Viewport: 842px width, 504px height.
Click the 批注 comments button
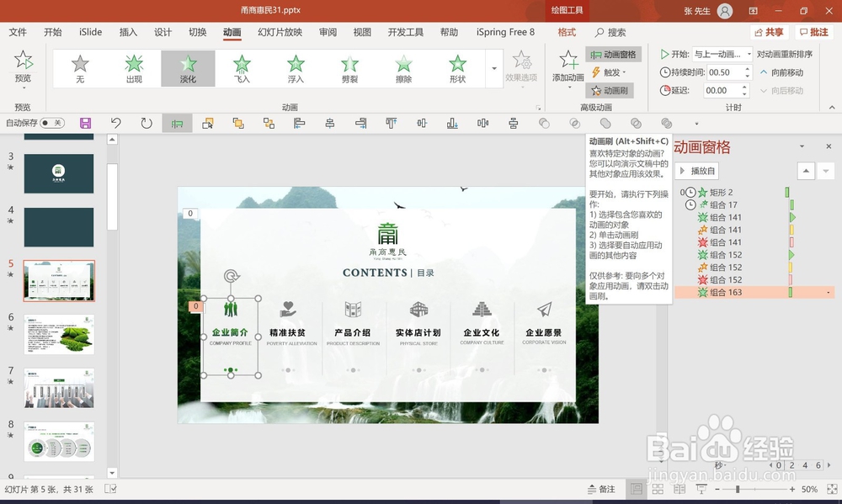coord(814,32)
